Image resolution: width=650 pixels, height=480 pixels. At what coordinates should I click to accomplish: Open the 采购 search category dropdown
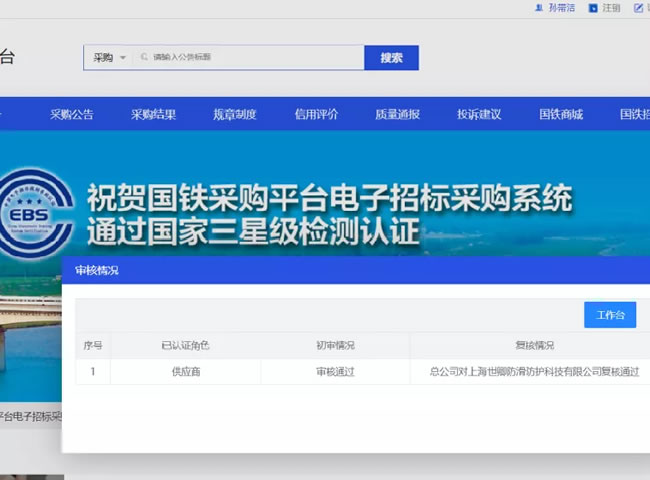point(109,58)
